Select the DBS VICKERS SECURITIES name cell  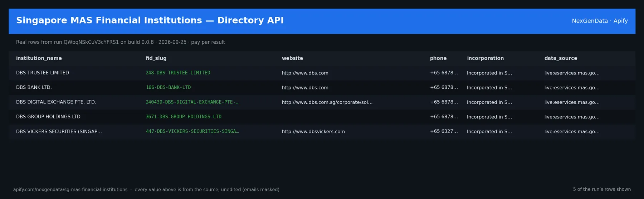tap(59, 132)
